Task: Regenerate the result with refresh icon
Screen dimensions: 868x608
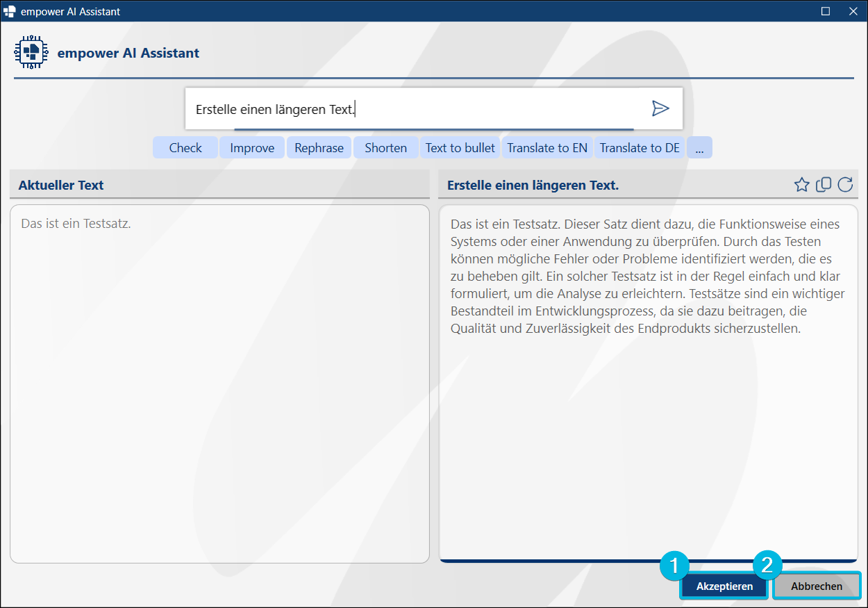Action: (845, 185)
